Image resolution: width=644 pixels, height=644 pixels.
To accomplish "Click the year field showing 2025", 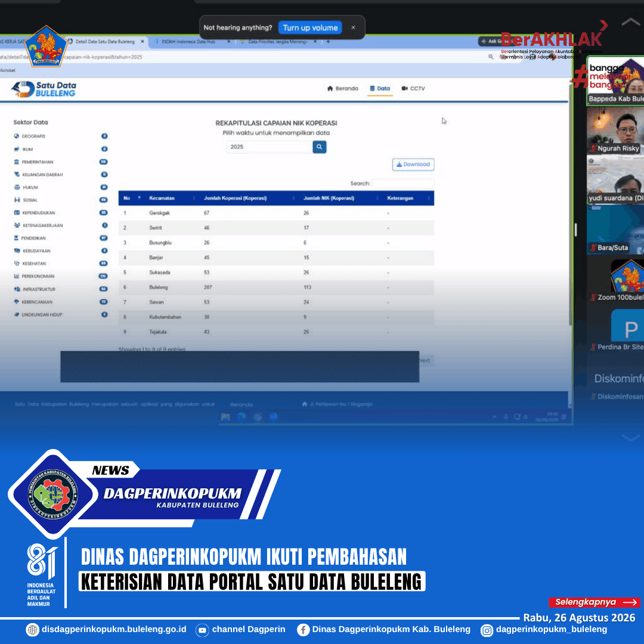I will pyautogui.click(x=270, y=147).
